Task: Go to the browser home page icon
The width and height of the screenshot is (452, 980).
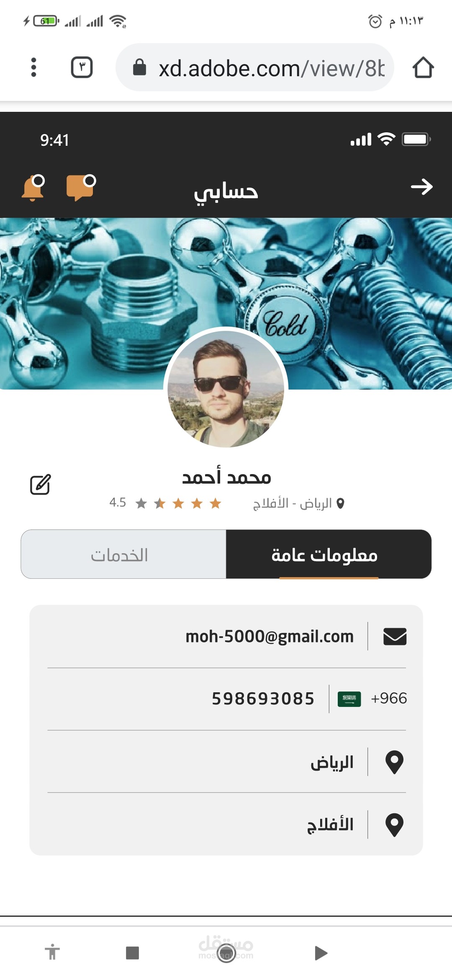Action: 423,67
